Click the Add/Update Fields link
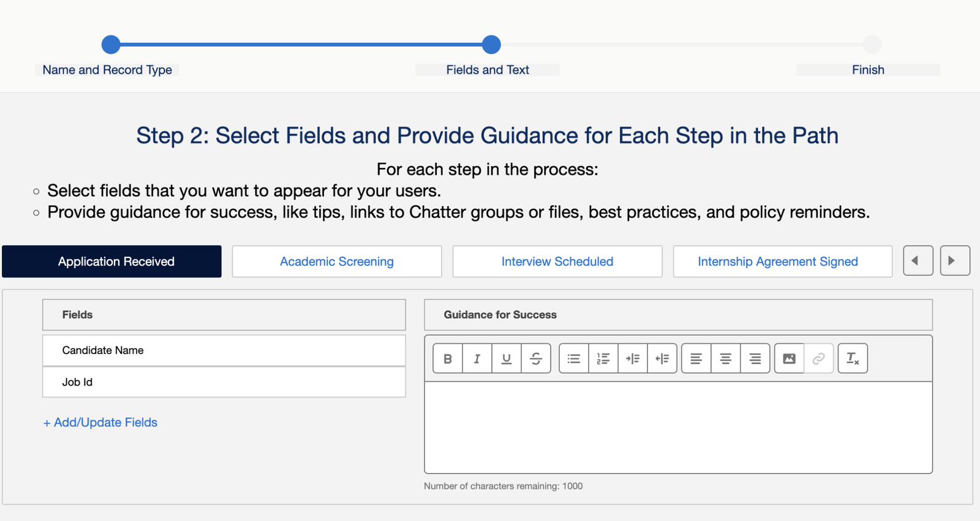This screenshot has height=521, width=980. [x=100, y=422]
